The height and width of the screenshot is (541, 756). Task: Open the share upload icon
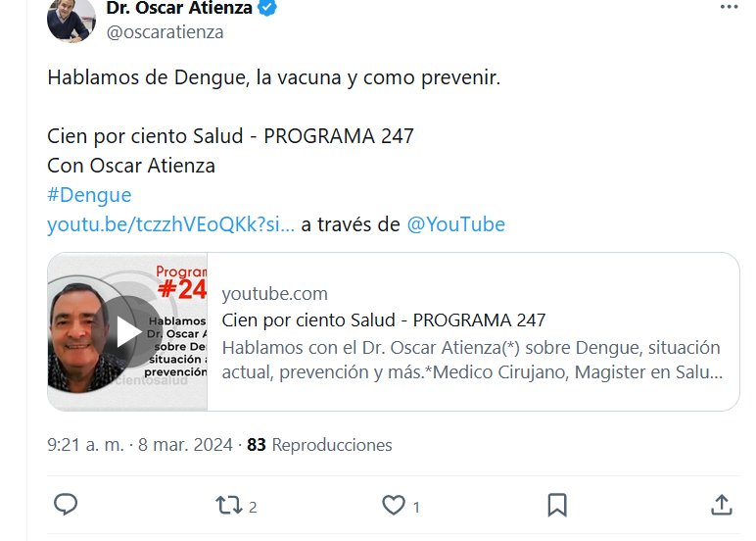pos(722,505)
